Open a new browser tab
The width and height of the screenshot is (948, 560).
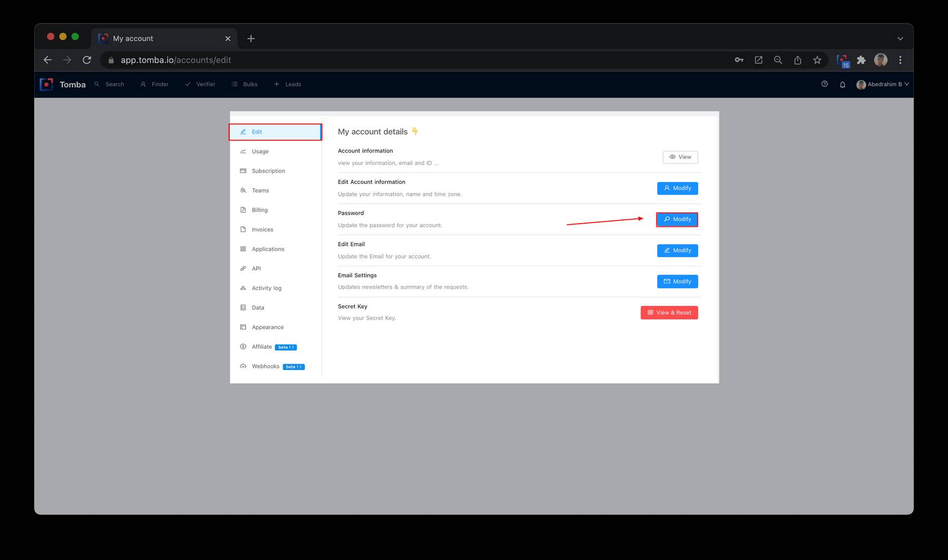[x=251, y=38]
